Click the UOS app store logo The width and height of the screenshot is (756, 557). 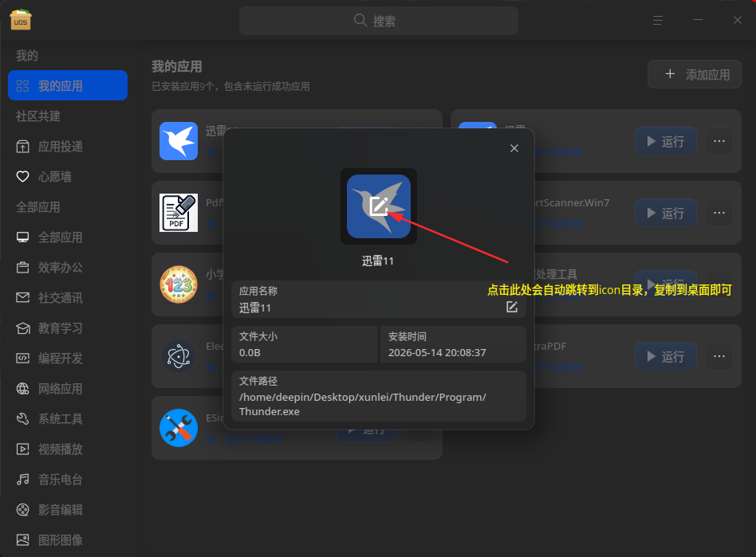pyautogui.click(x=21, y=20)
